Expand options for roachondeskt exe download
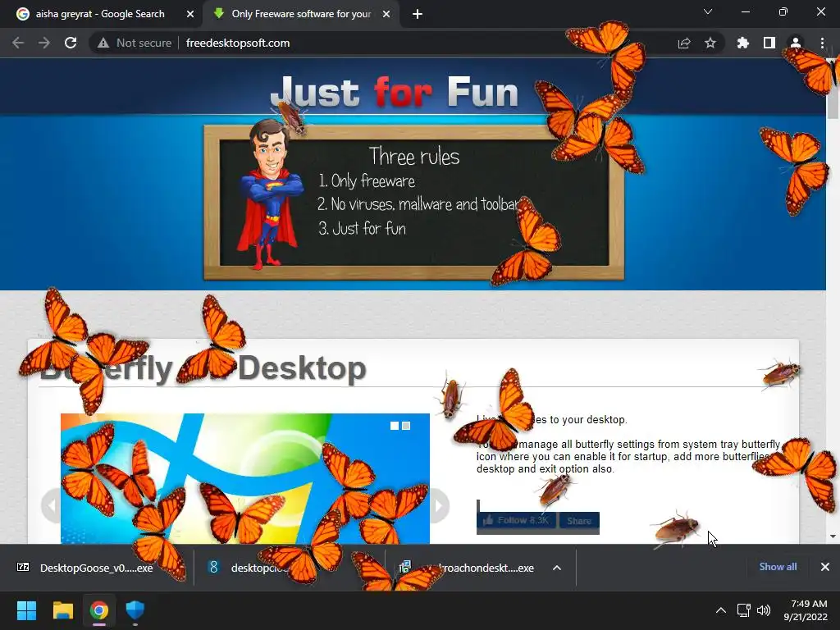 tap(557, 568)
